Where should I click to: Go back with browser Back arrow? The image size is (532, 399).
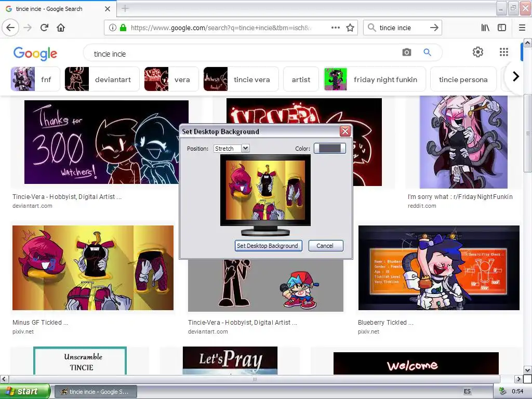10,28
